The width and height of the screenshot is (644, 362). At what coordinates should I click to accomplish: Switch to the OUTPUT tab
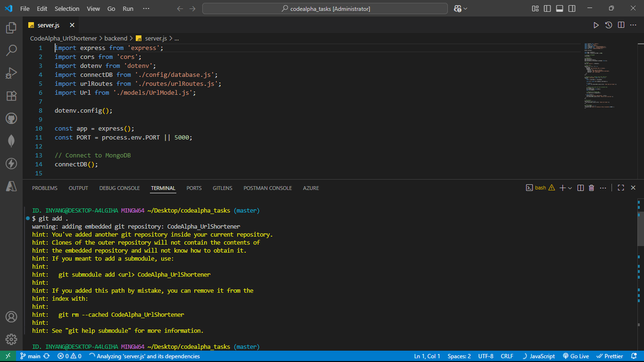[78, 188]
